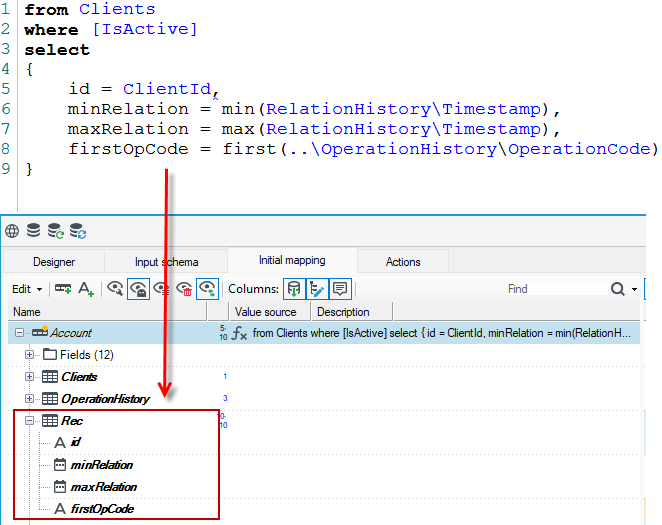
Task: Toggle the eye with red trash option
Action: pos(184,289)
